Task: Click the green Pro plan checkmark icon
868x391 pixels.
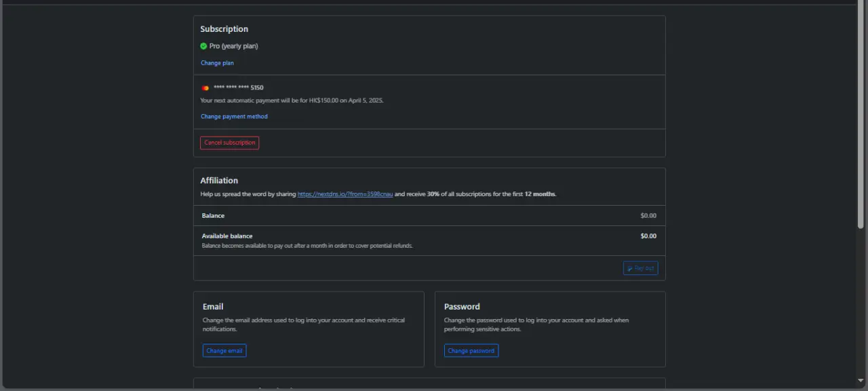Action: 203,46
